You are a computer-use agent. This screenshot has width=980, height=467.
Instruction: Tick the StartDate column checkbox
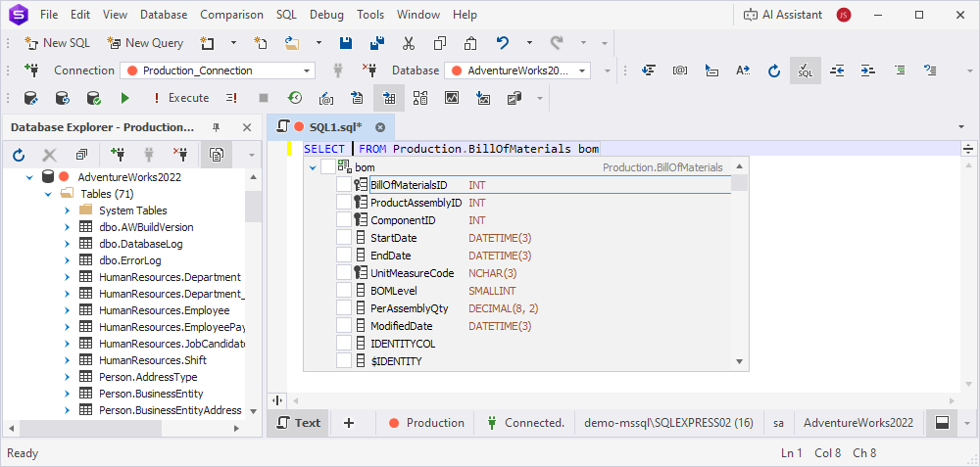coord(344,238)
